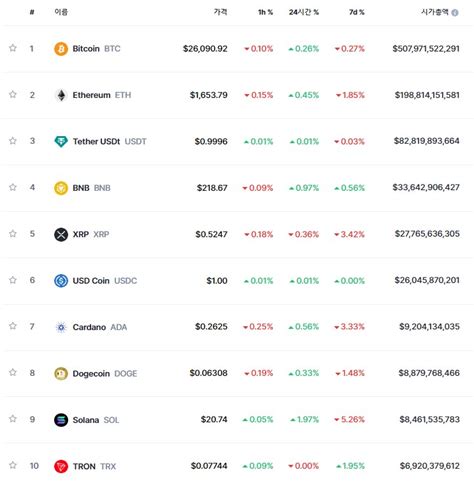This screenshot has height=484, width=474.
Task: Click the Solana logo icon
Action: click(61, 420)
